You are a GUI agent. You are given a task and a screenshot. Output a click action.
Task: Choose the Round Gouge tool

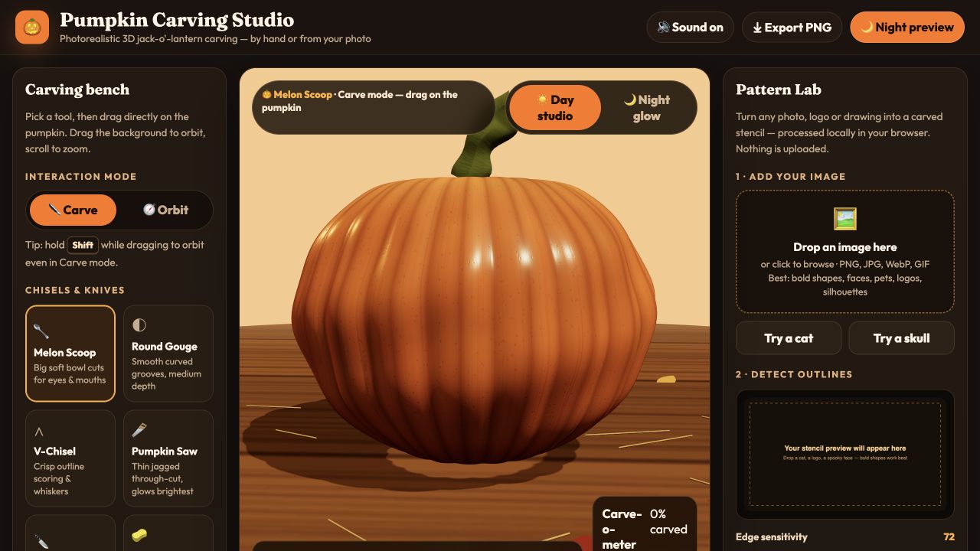[168, 354]
